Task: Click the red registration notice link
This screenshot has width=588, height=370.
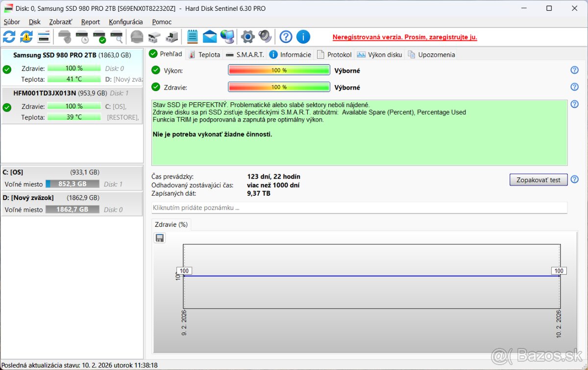Action: click(404, 37)
